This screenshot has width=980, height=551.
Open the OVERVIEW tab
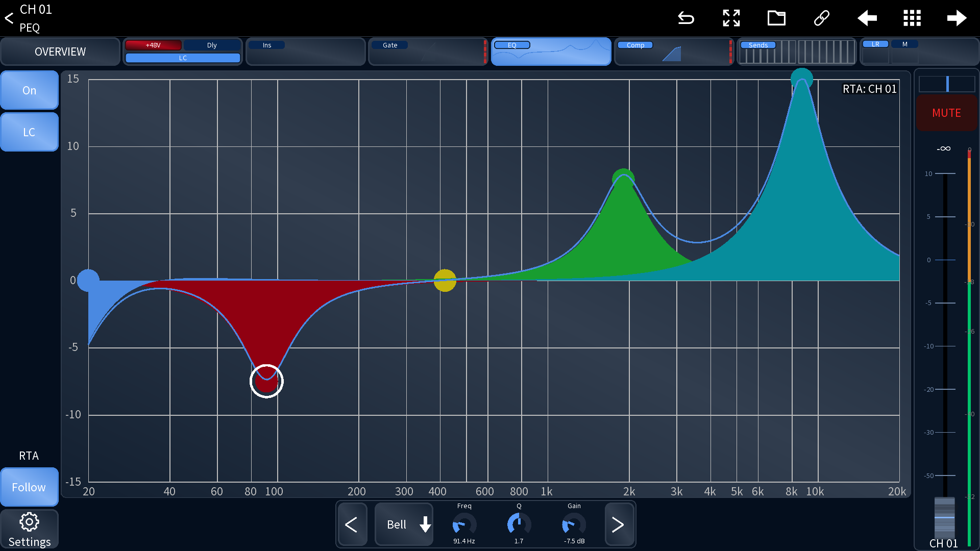pyautogui.click(x=60, y=52)
